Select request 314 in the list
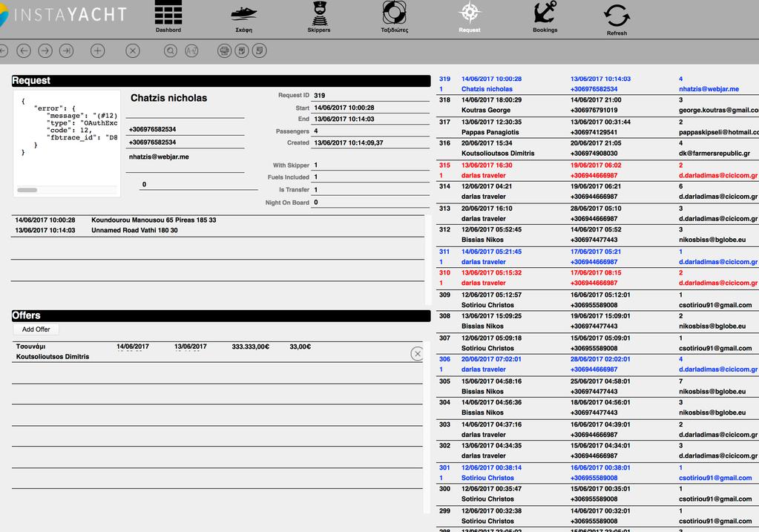759x532 pixels. (x=597, y=191)
